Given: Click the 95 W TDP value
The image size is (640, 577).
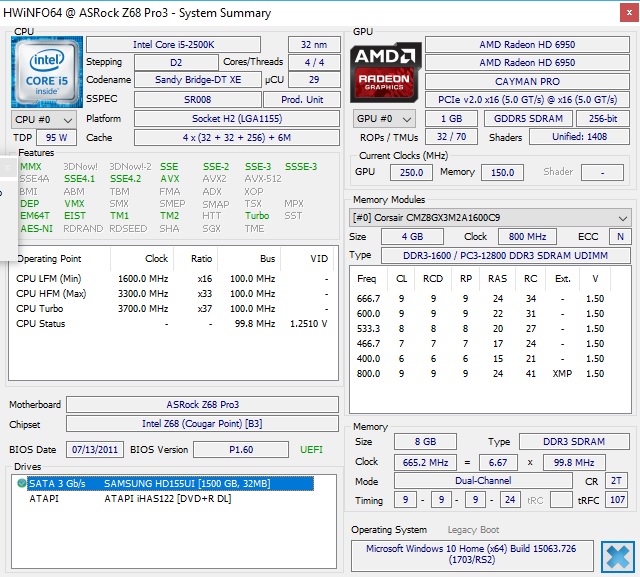Looking at the screenshot, I should (56, 138).
